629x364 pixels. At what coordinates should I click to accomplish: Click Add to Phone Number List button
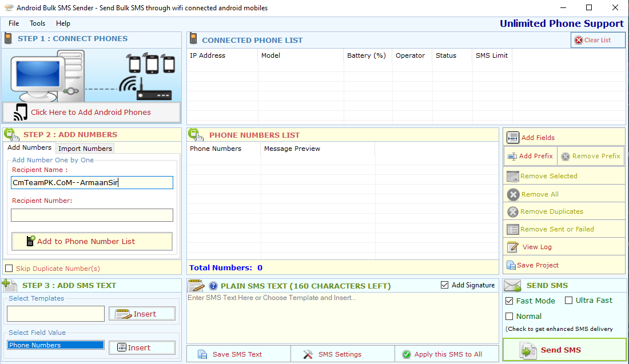tap(92, 241)
